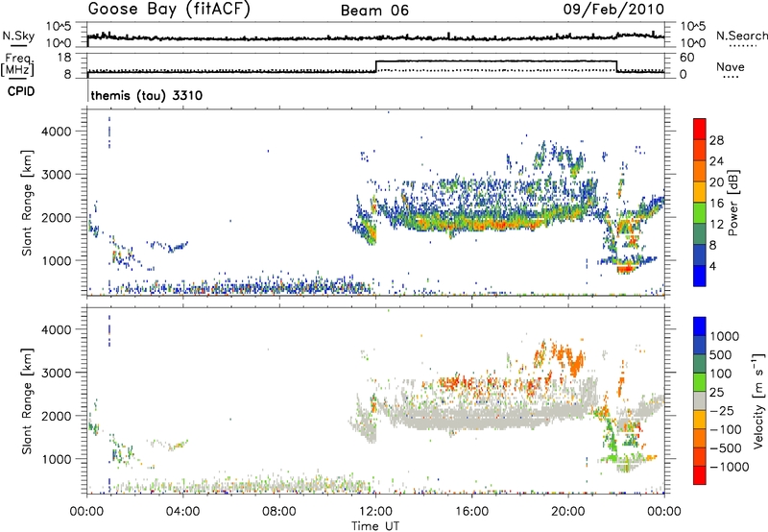Pick the red bottom segment of Velocity colorbar
Viewport: 768px width, 532px height.
pos(700,475)
